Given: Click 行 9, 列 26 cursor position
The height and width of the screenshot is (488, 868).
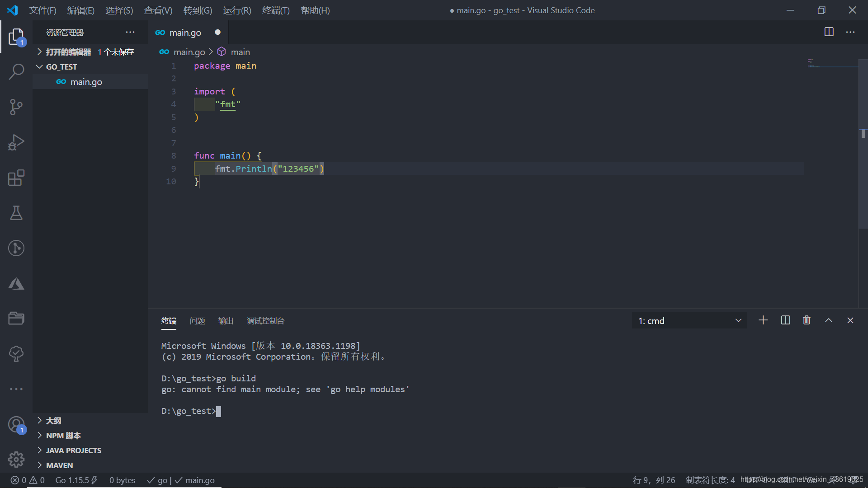Looking at the screenshot, I should click(654, 480).
